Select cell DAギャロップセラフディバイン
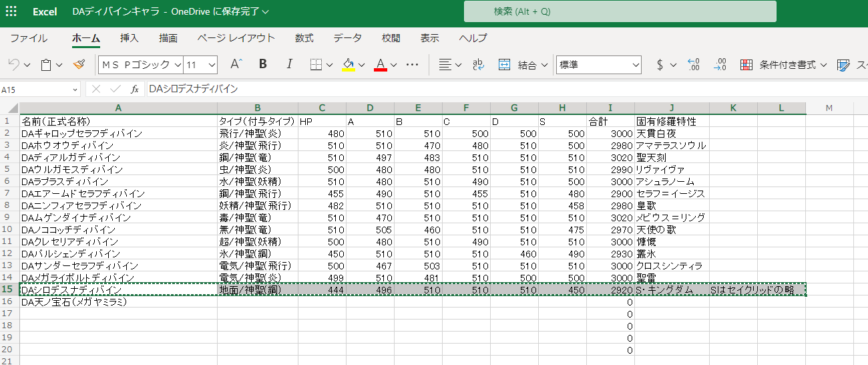The image size is (868, 365). (118, 134)
